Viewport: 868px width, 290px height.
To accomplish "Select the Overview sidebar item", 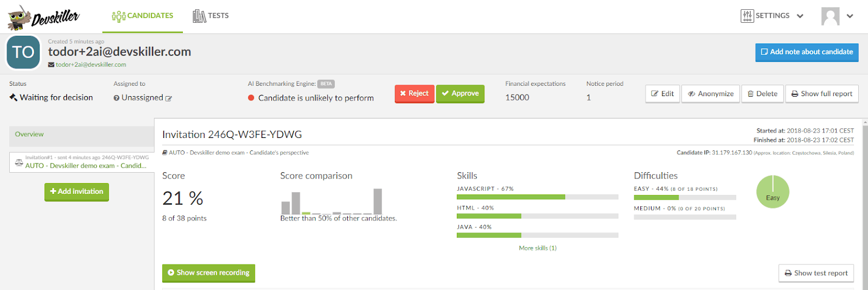I will click(x=29, y=134).
